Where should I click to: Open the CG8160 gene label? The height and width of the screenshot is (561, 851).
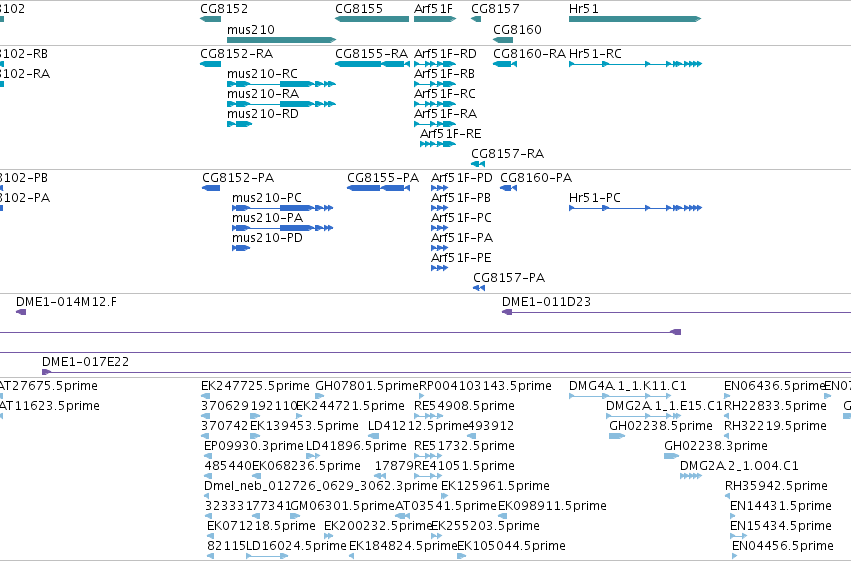click(517, 29)
